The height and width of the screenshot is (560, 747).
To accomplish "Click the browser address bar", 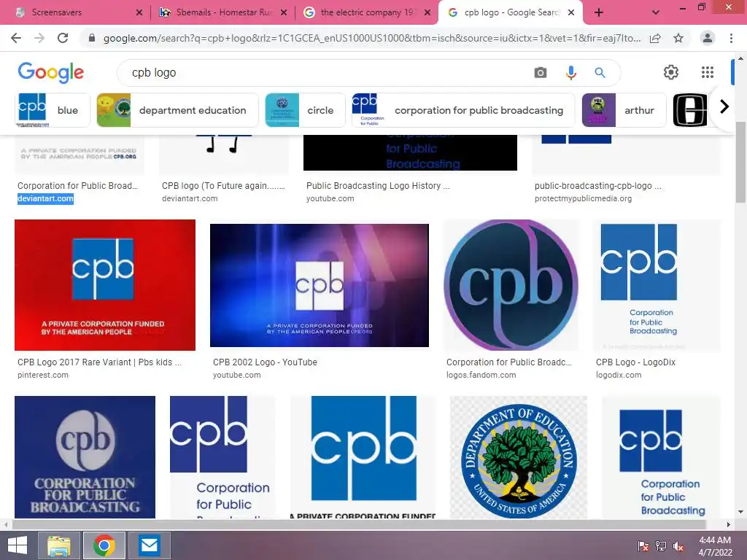I will click(371, 38).
